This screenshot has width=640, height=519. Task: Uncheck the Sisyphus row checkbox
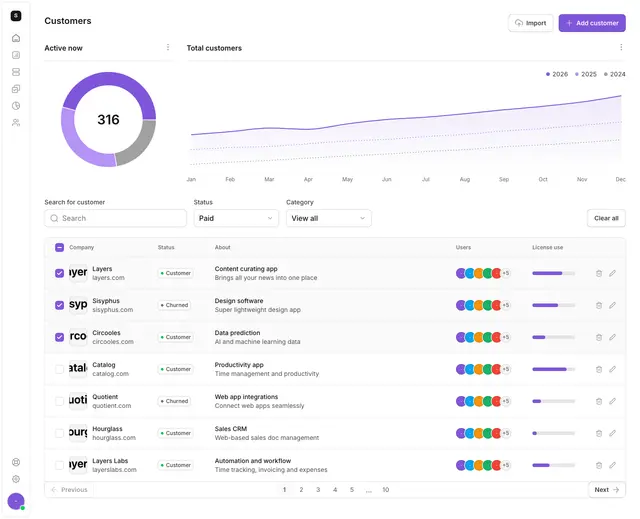pos(60,305)
